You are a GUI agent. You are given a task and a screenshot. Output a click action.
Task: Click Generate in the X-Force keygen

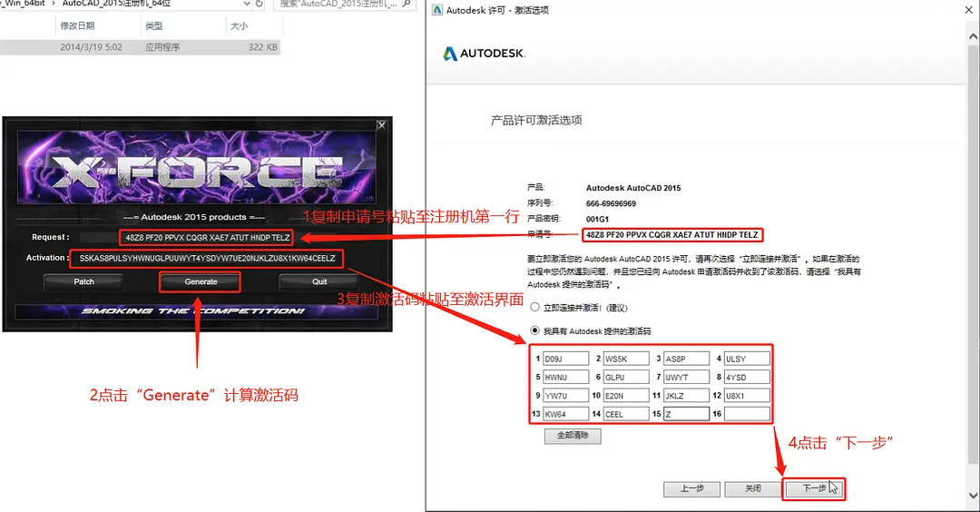point(201,282)
